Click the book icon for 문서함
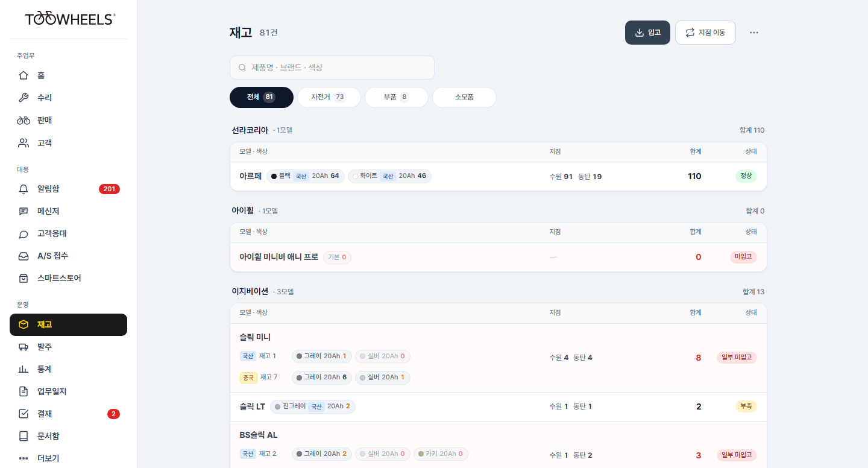The width and height of the screenshot is (868, 468). coord(24,436)
